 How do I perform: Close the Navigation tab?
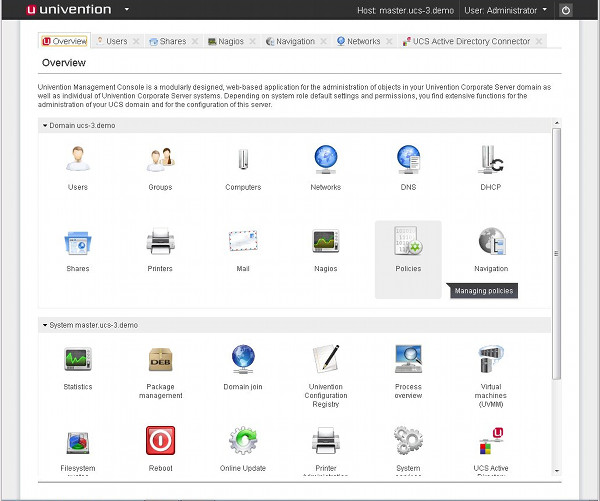click(323, 41)
